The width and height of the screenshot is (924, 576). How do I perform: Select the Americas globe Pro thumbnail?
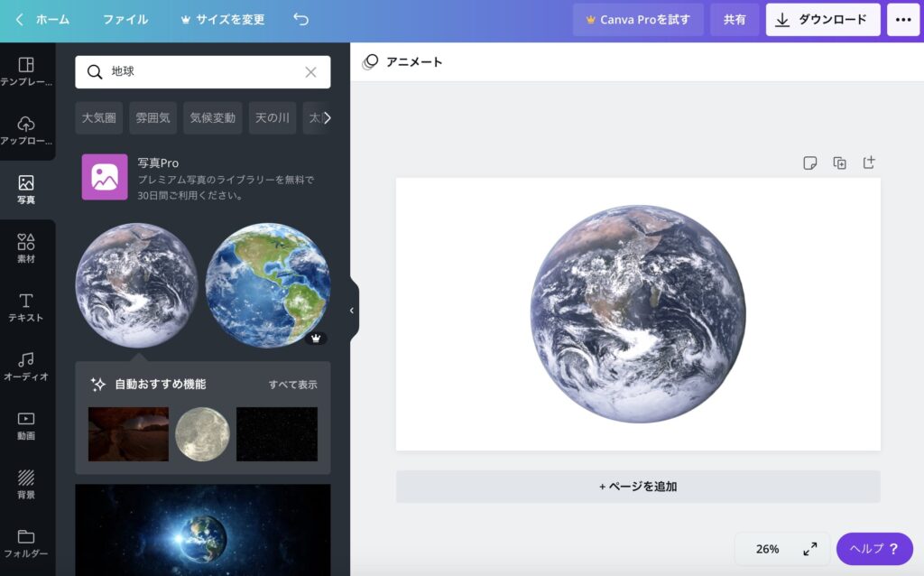[x=267, y=285]
